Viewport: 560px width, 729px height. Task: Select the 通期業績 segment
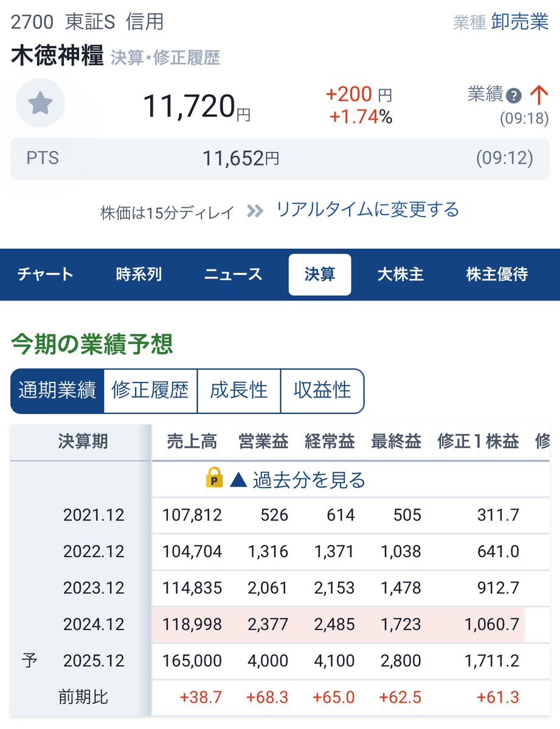[x=57, y=390]
